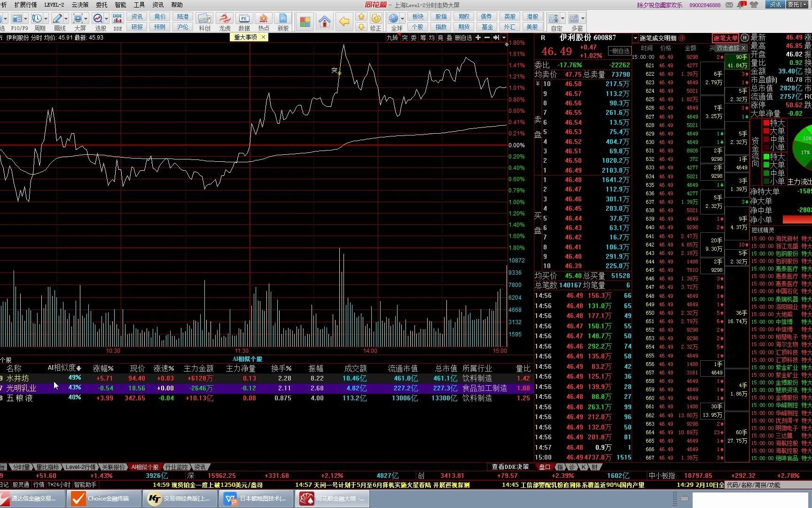Go to the home page icon

click(324, 22)
